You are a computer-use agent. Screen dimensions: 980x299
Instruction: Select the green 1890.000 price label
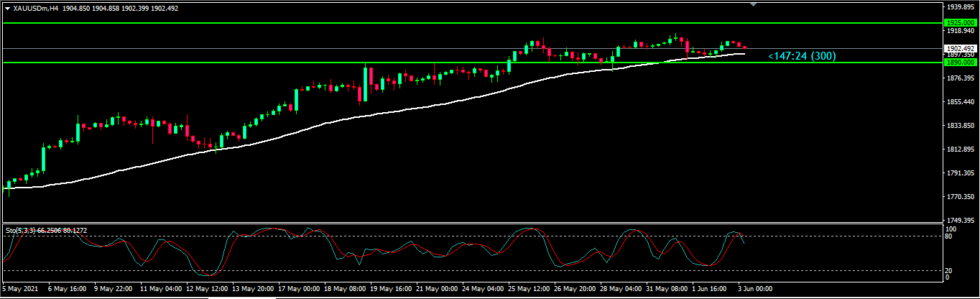959,63
